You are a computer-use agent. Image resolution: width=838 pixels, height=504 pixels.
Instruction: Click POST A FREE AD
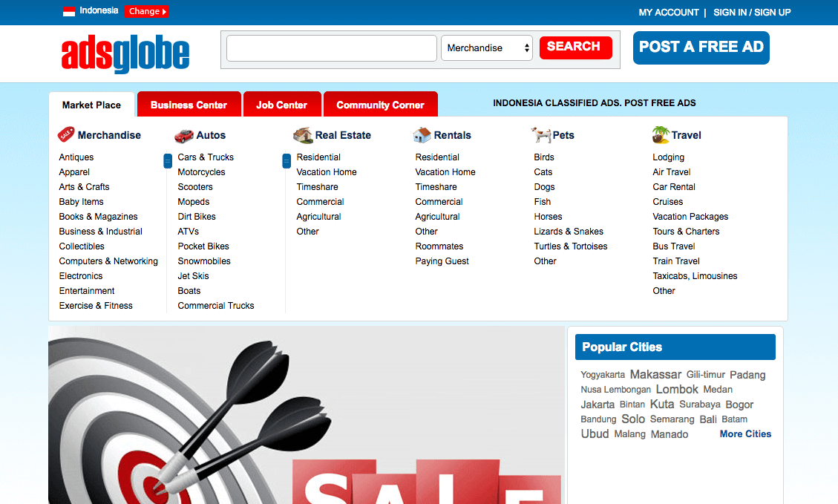tap(701, 48)
